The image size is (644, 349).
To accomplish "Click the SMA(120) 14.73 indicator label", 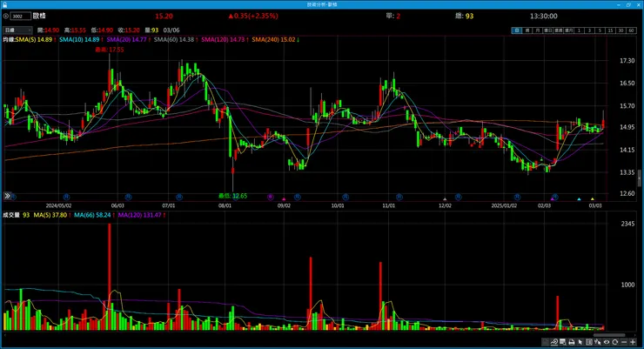I will point(223,39).
